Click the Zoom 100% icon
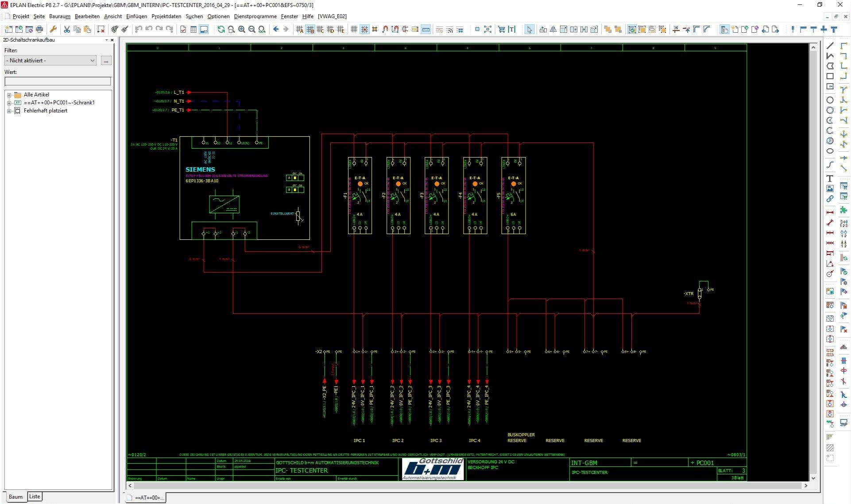The image size is (851, 504). click(262, 29)
